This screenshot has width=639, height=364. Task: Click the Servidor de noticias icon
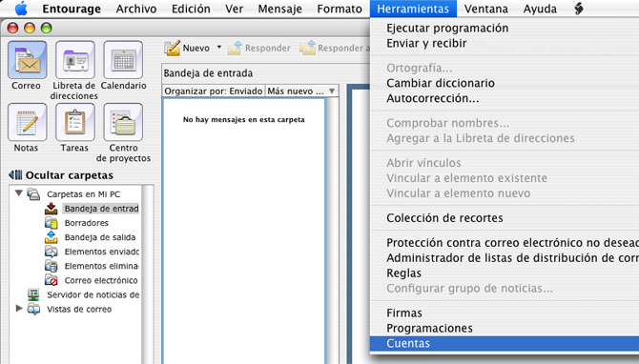tap(33, 294)
